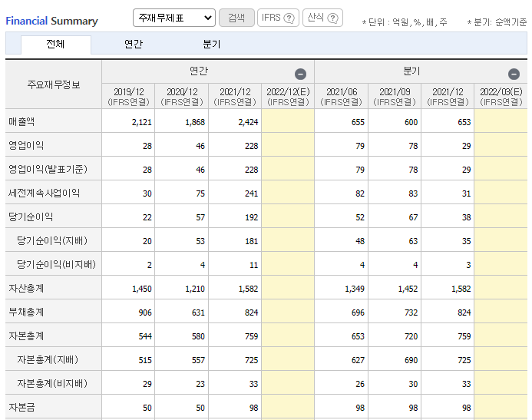532x420 pixels.
Task: Select the 자본총계(비지배) row label
Action: coord(52,383)
